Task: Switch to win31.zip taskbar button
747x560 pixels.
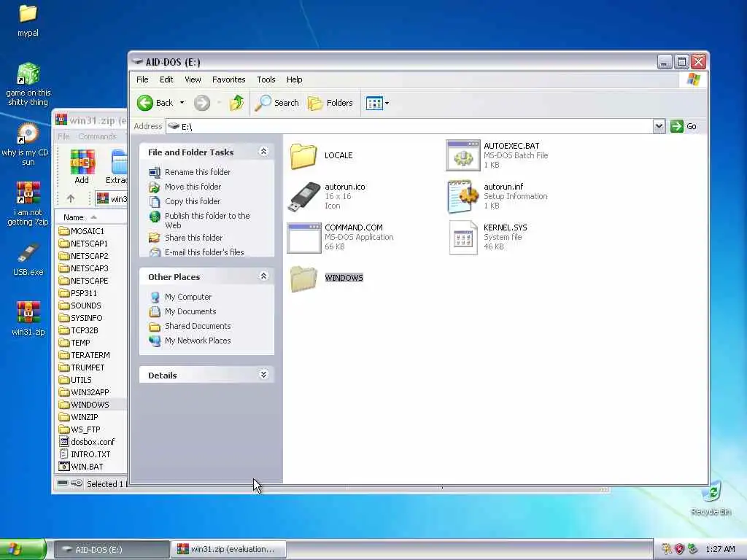Action: [x=228, y=549]
